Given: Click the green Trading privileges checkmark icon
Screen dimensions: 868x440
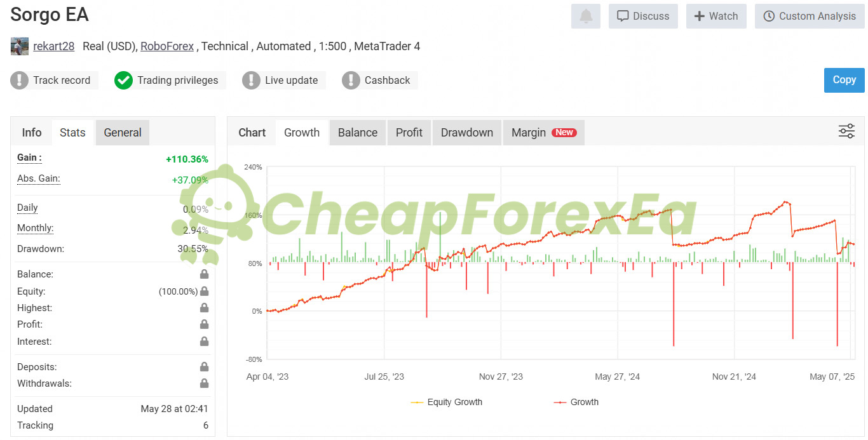Looking at the screenshot, I should coord(123,80).
